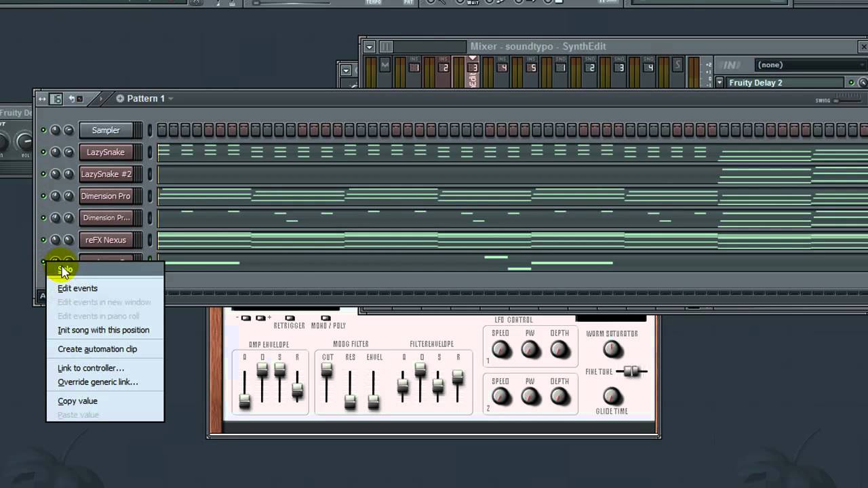Viewport: 868px width, 488px height.
Task: Open the Dimension Pro channel button
Action: tap(106, 196)
